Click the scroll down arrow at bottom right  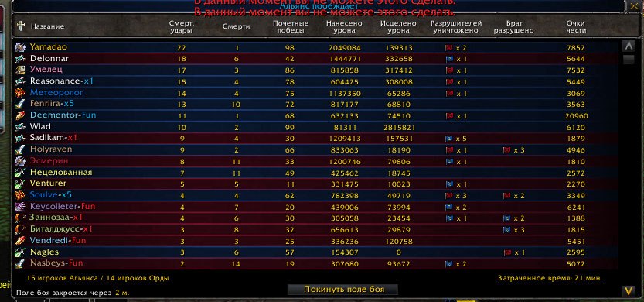coord(629,291)
